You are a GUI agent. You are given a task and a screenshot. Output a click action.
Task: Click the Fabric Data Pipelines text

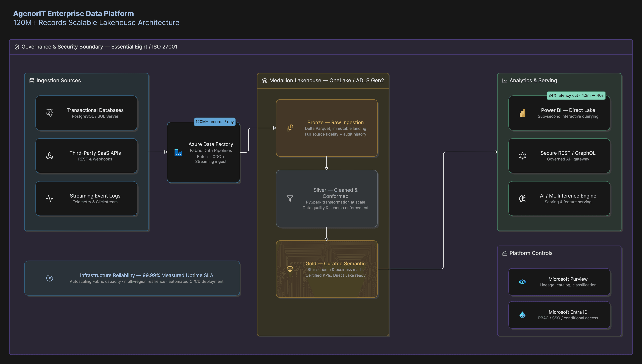point(211,151)
